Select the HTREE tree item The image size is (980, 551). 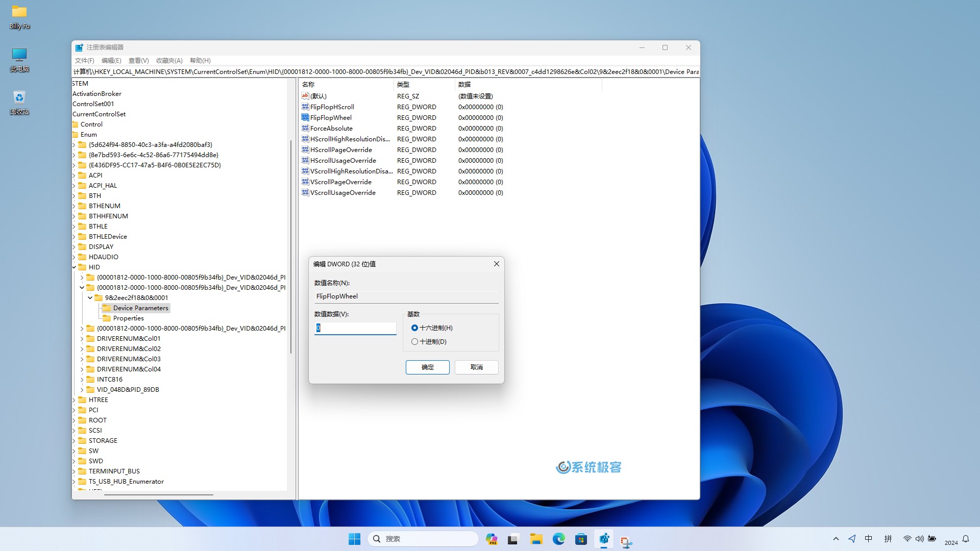(x=98, y=400)
